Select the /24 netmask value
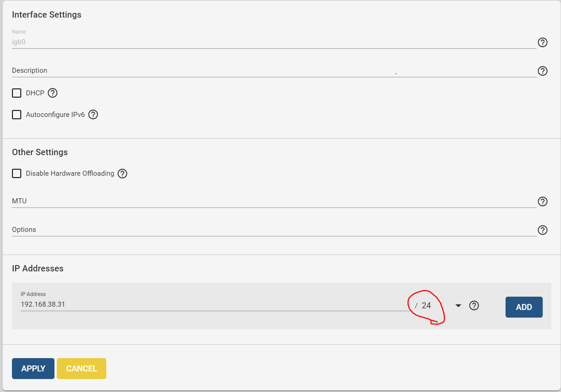Viewport: 561px width, 392px height. [426, 305]
